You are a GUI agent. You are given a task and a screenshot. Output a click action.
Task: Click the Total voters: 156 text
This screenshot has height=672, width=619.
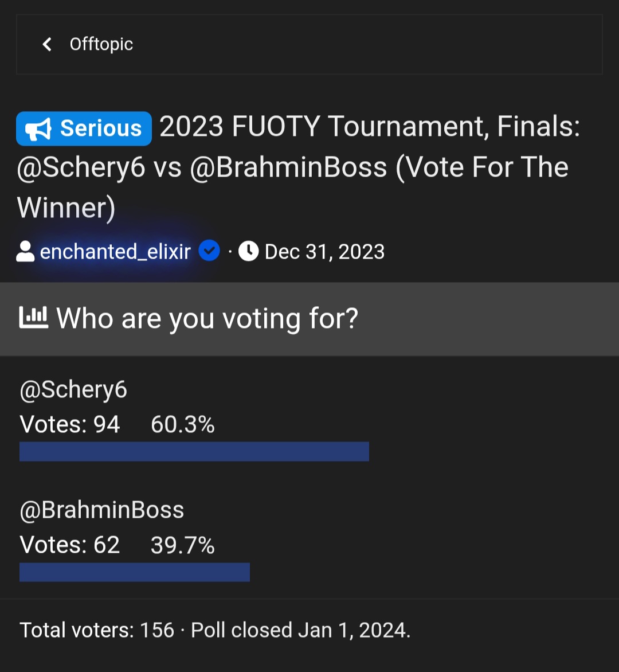97,630
